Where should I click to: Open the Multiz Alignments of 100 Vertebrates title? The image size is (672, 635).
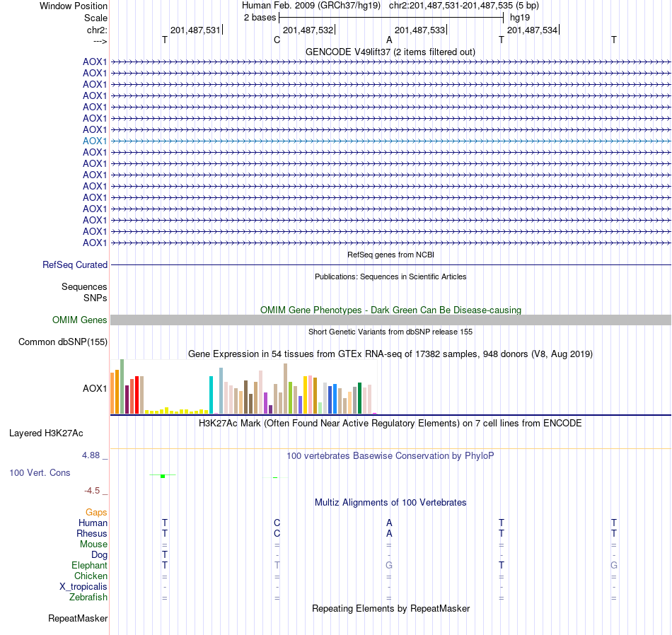[390, 503]
